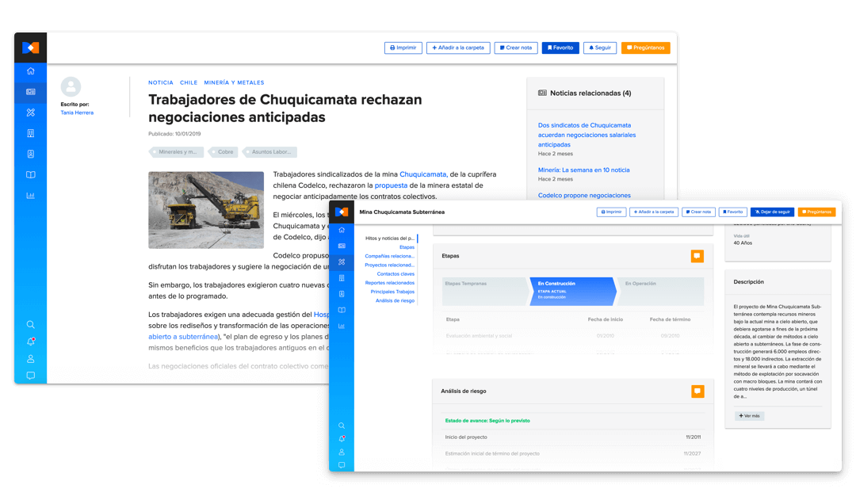Open related news Dos sindicatos de Chuquicamata

(x=587, y=135)
